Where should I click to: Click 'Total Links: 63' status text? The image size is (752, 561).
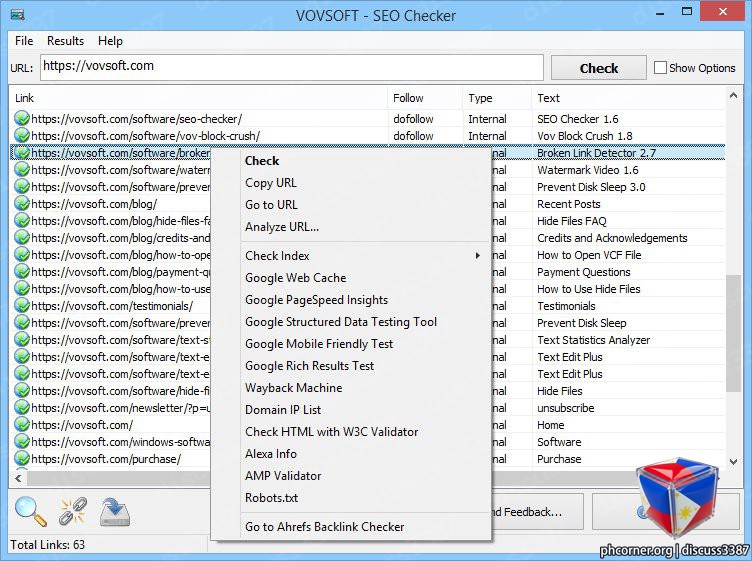(47, 545)
